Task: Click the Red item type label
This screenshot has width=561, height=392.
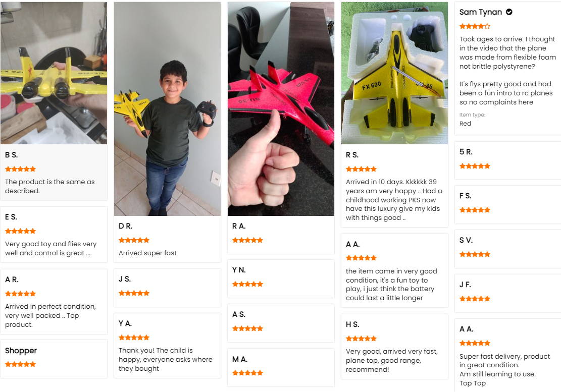Action: pos(465,123)
